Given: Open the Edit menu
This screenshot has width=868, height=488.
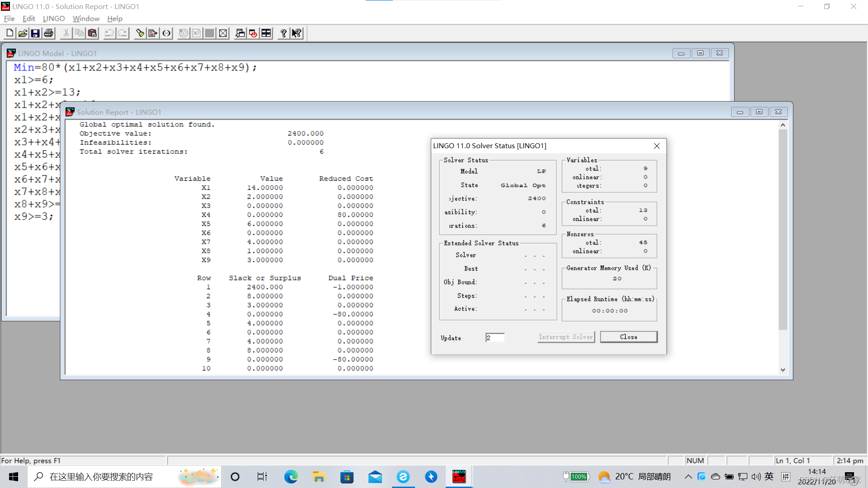Looking at the screenshot, I should [x=28, y=19].
